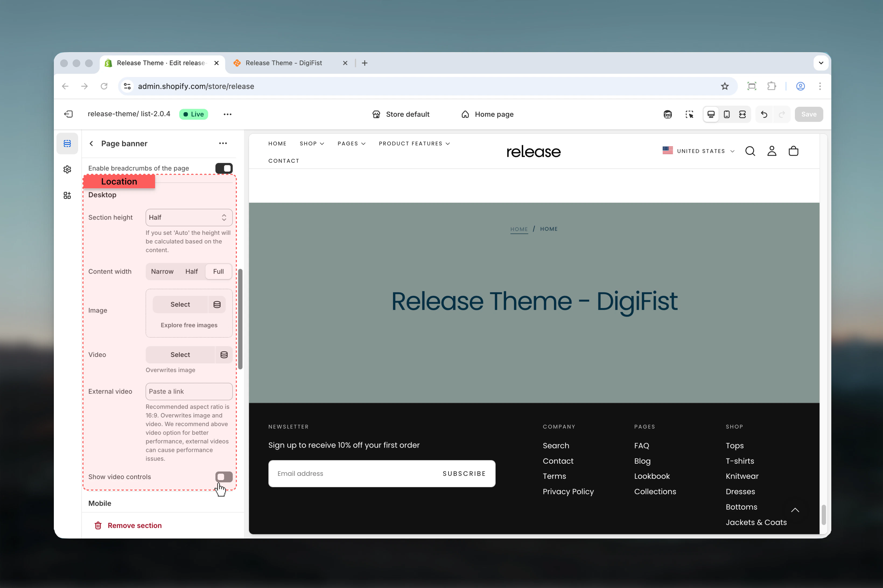Image resolution: width=883 pixels, height=588 pixels.
Task: Open storefront cart bag icon
Action: 793,151
